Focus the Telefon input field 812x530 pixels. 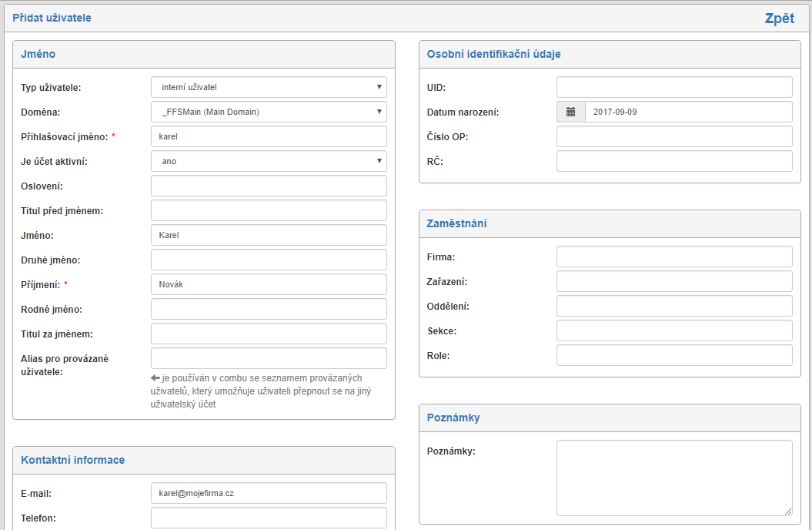269,518
